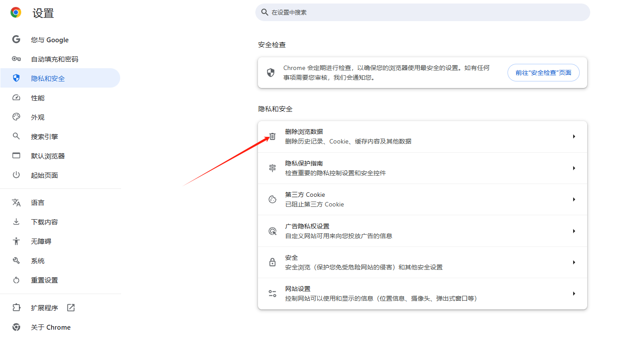This screenshot has height=364, width=629.
Task: Click 前往"安全检查"页面 button
Action: point(544,73)
